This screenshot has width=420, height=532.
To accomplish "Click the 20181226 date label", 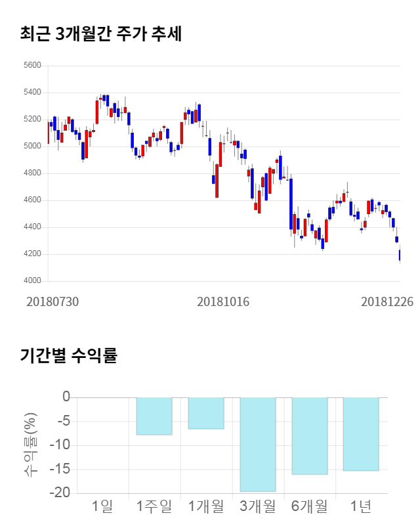I will tap(387, 301).
